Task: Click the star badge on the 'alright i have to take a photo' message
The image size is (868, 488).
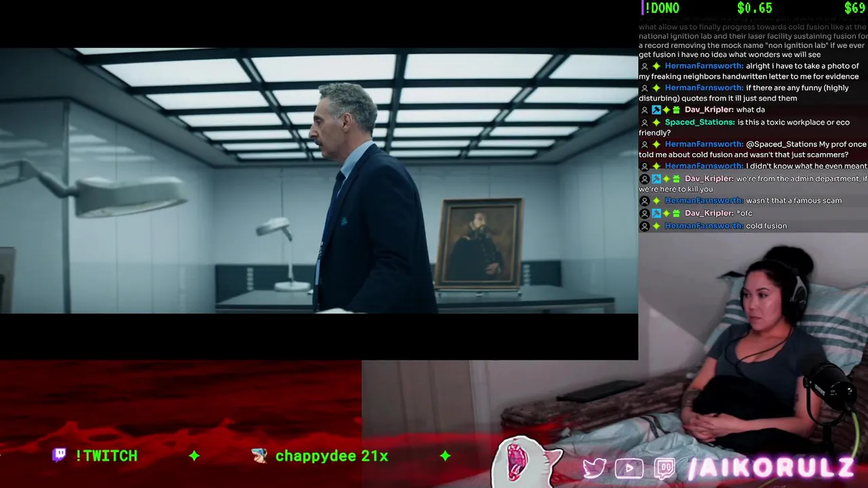Action: point(656,66)
